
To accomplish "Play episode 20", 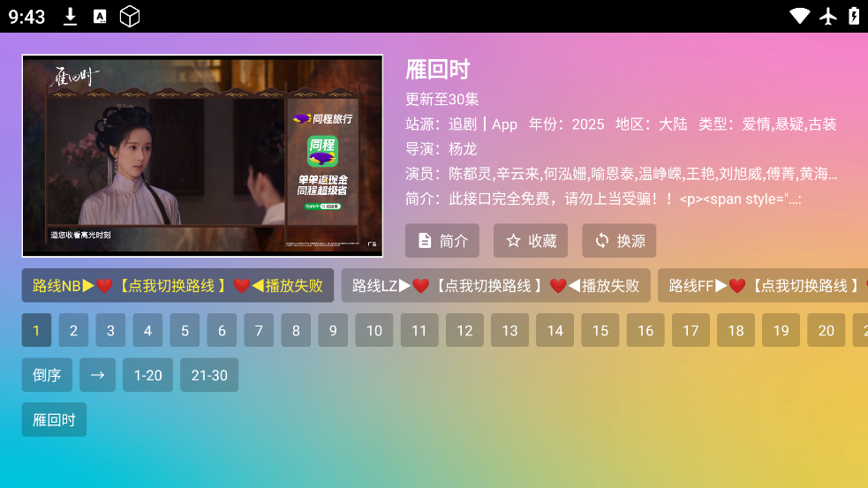I will click(826, 330).
